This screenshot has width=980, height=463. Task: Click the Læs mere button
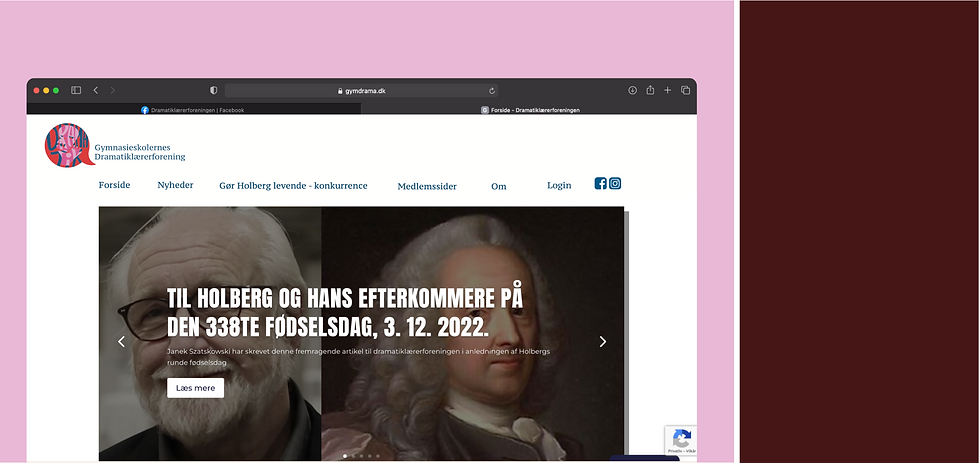click(x=195, y=388)
